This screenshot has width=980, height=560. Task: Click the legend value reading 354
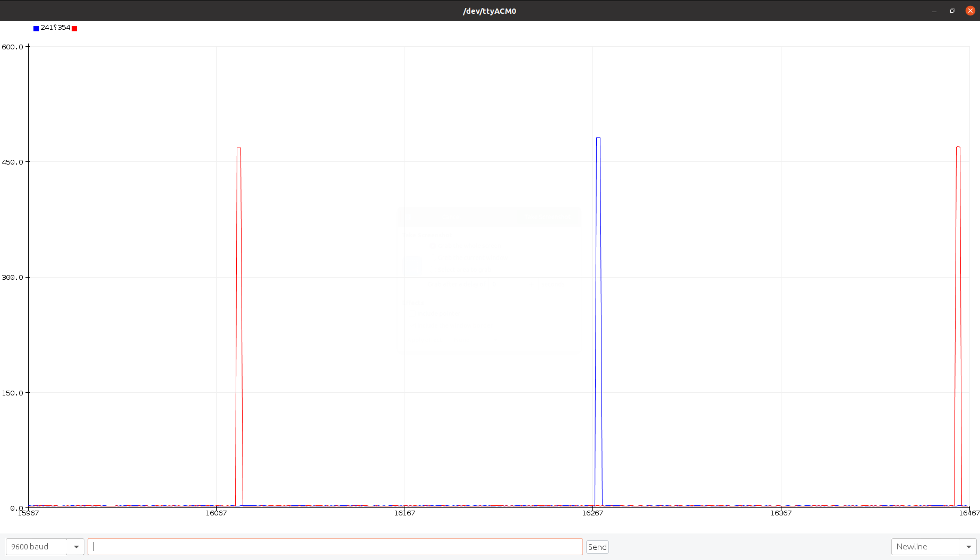point(63,28)
